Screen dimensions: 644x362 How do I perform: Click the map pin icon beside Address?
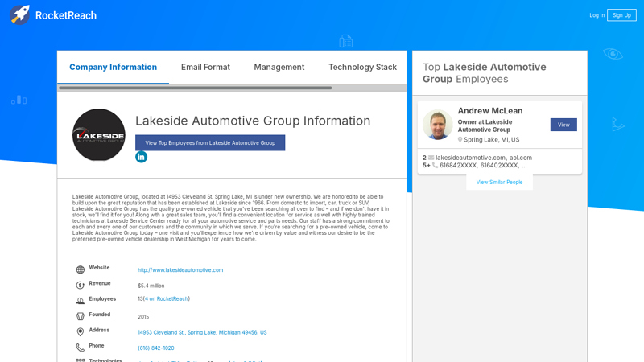[80, 331]
